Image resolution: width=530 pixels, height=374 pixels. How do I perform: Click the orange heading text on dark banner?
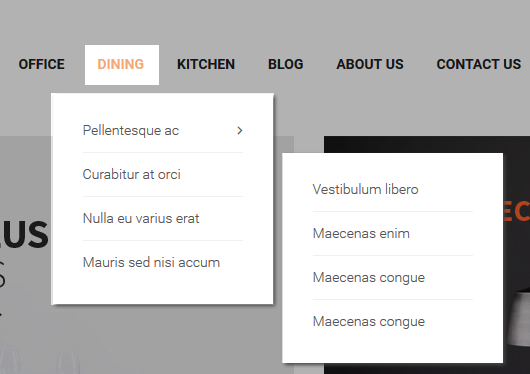(x=516, y=211)
